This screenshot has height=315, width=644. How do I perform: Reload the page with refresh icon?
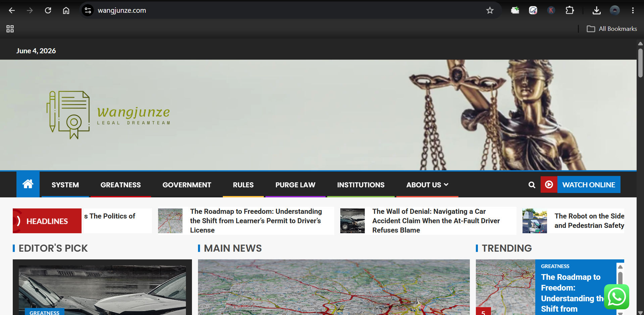point(48,10)
